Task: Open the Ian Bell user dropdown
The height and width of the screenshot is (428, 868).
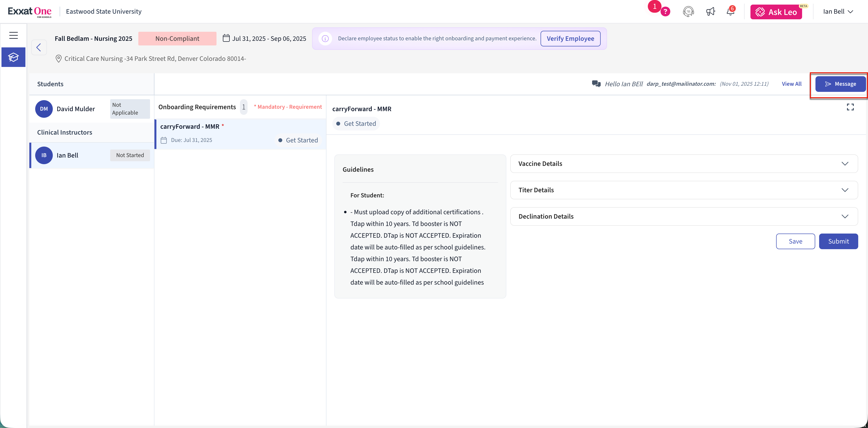Action: click(838, 12)
